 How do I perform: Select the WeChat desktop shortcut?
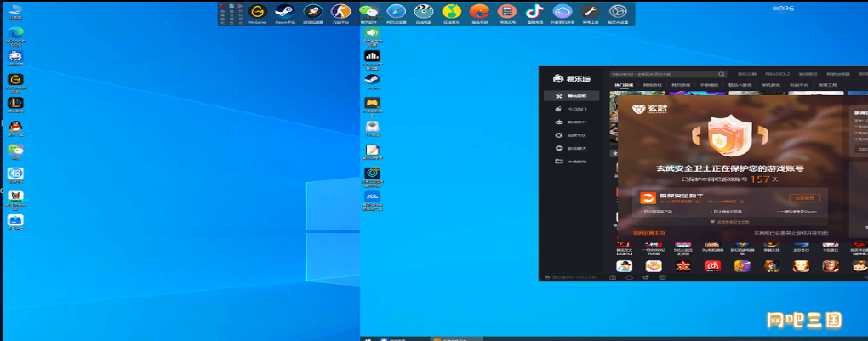point(15,150)
